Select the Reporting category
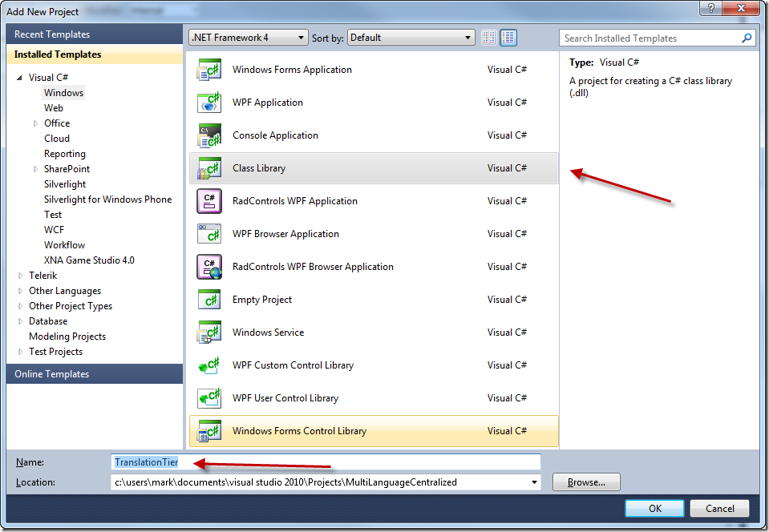The width and height of the screenshot is (769, 532). [x=65, y=154]
